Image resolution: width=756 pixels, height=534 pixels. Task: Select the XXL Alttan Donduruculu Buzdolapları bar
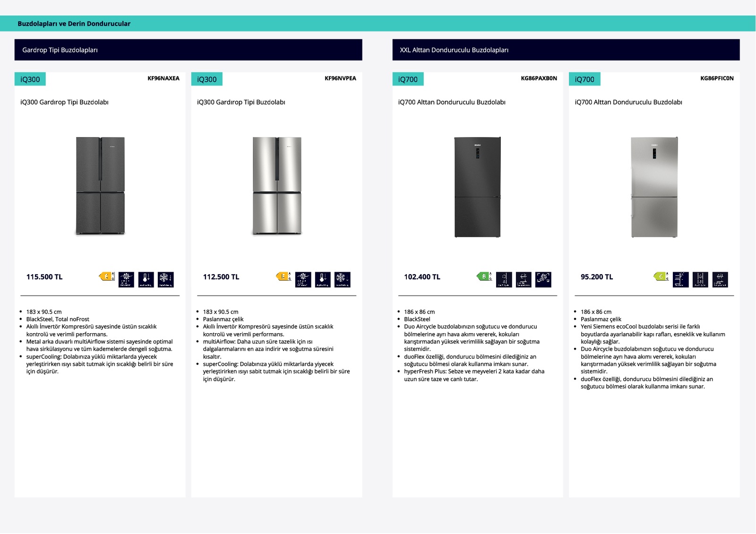click(566, 50)
